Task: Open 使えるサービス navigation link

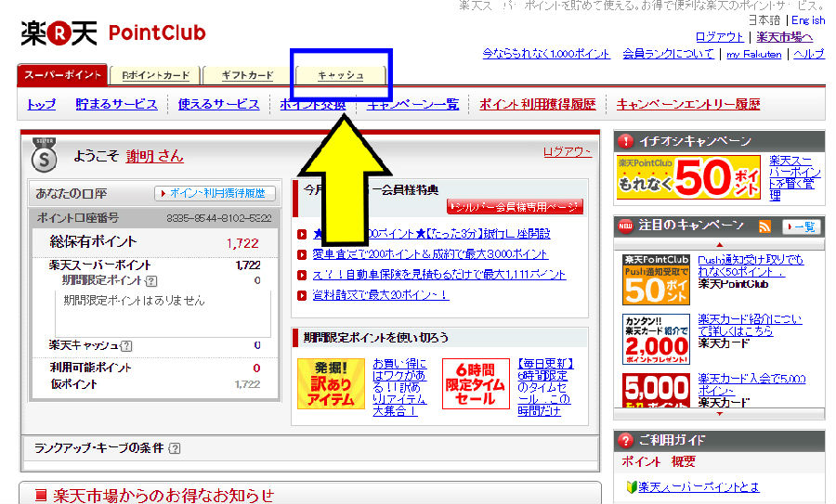Action: pos(218,104)
